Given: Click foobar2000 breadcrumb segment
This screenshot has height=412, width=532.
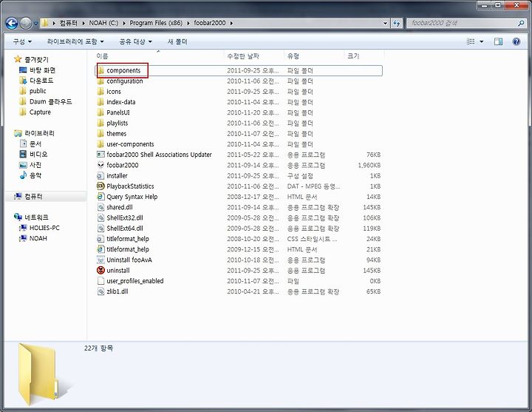Looking at the screenshot, I should click(210, 23).
